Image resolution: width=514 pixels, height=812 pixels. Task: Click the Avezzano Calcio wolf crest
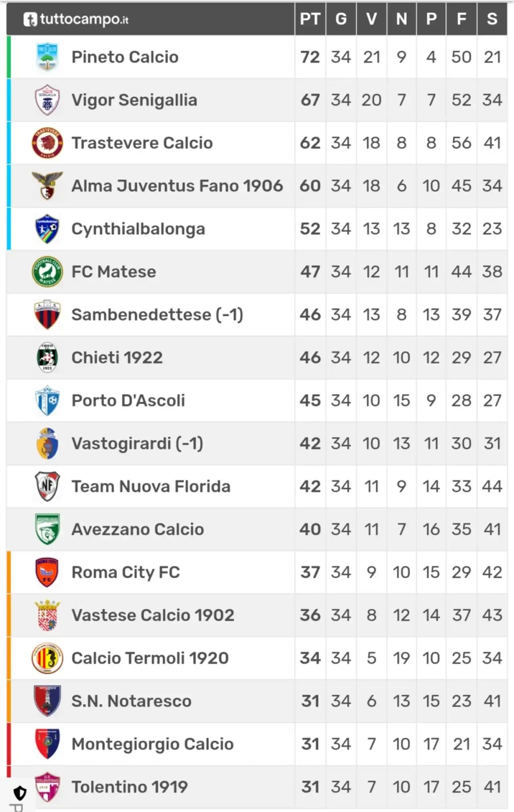47,529
